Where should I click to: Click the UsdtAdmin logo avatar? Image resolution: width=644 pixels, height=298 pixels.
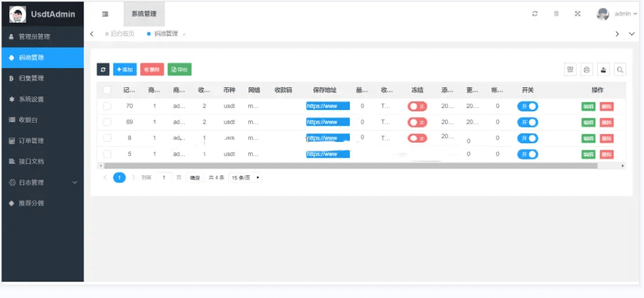tap(17, 14)
